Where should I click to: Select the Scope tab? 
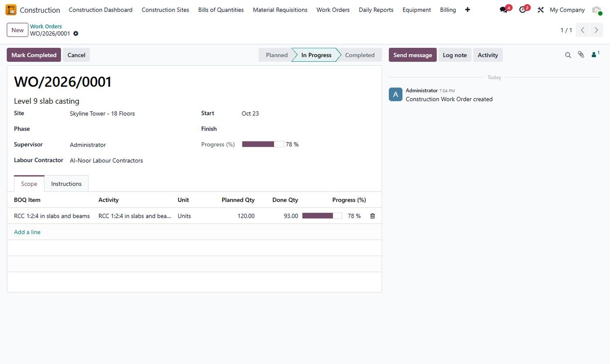coord(29,184)
